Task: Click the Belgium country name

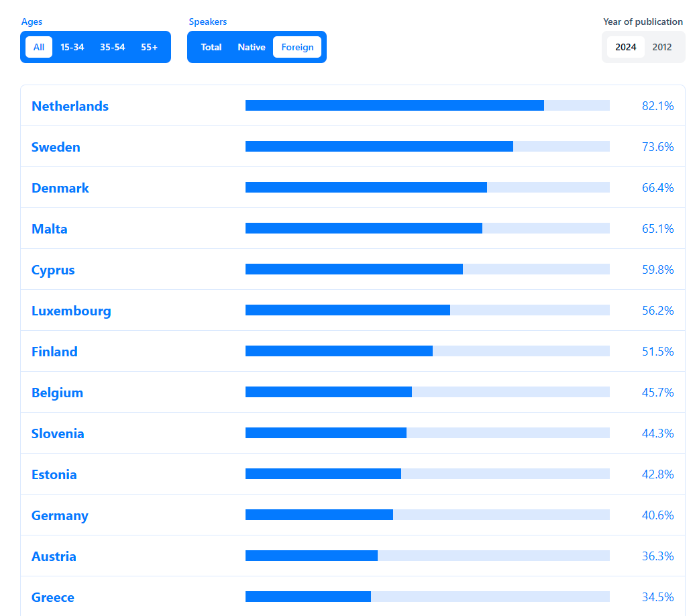Action: pos(57,393)
